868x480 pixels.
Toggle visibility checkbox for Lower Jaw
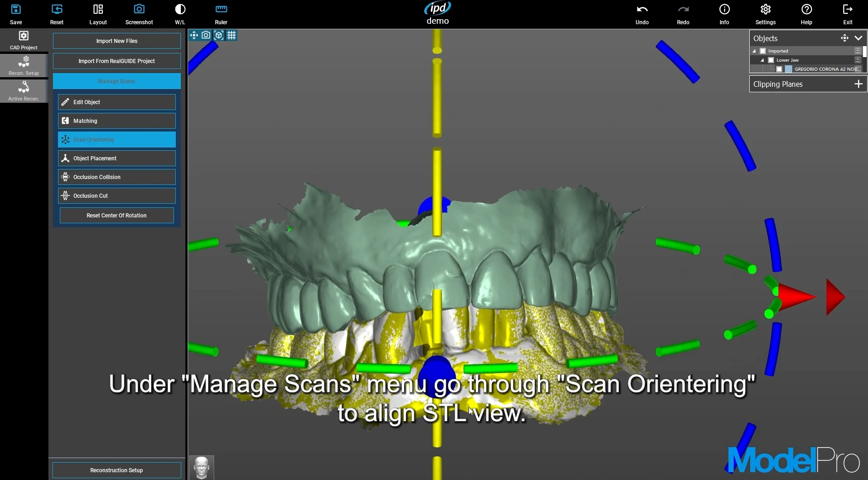pyautogui.click(x=771, y=60)
